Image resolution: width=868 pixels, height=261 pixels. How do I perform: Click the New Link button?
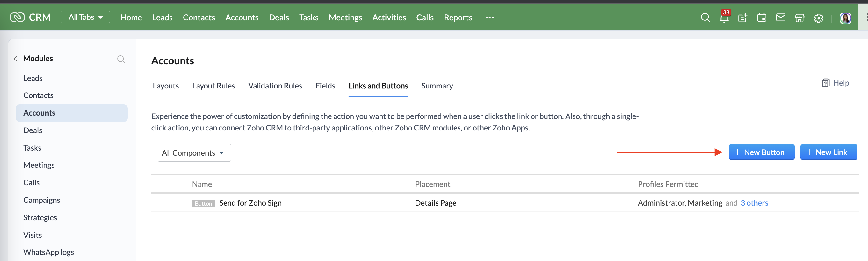click(x=828, y=152)
